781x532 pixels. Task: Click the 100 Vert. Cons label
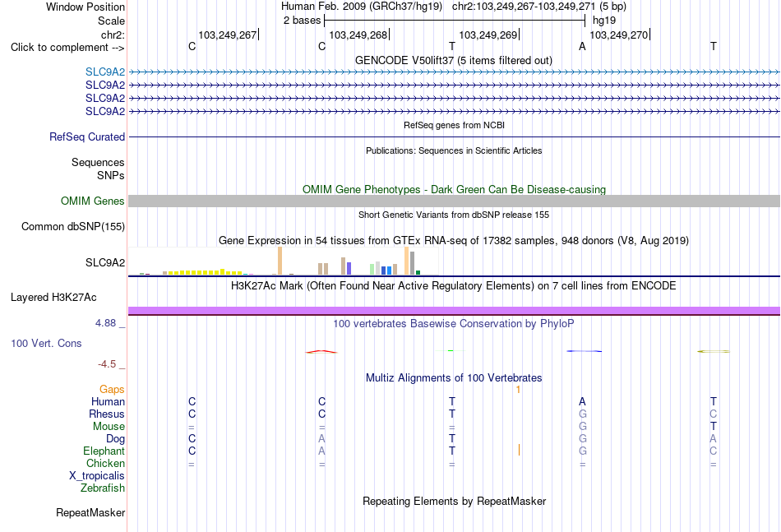coord(46,343)
